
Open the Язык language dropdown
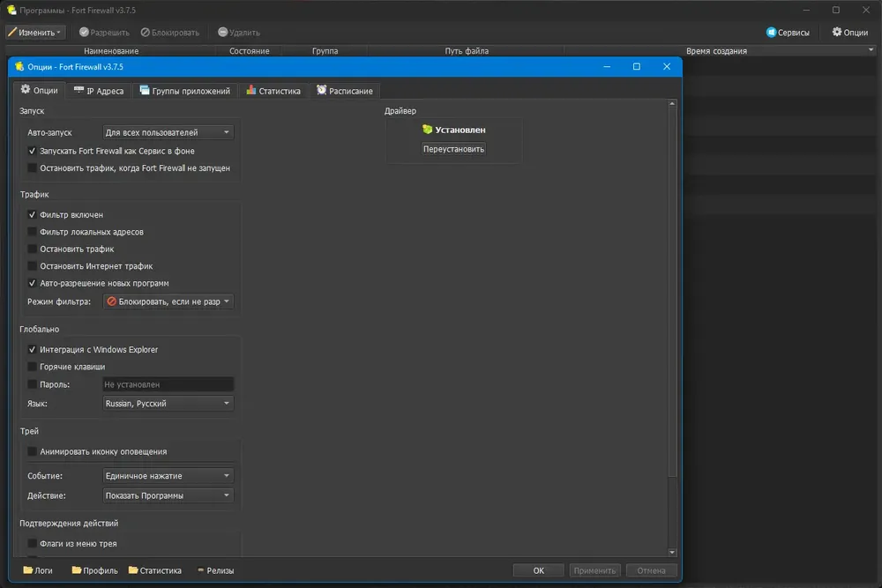tap(168, 403)
